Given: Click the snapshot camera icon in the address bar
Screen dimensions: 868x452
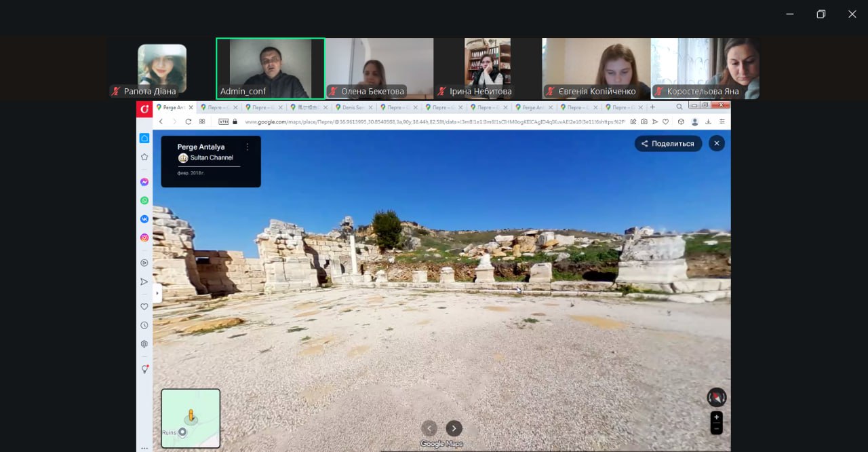Looking at the screenshot, I should pos(644,121).
